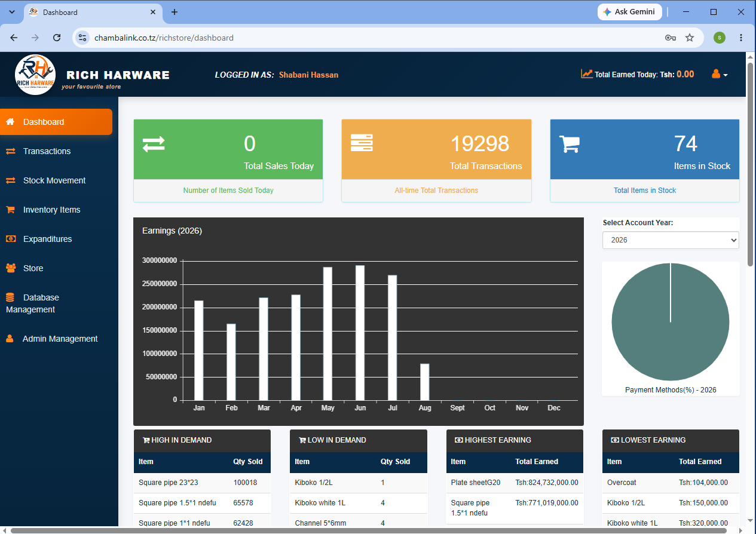Click the Tsh:771,019,000.00 amount
Viewport: 756px width, 534px height.
coord(547,503)
